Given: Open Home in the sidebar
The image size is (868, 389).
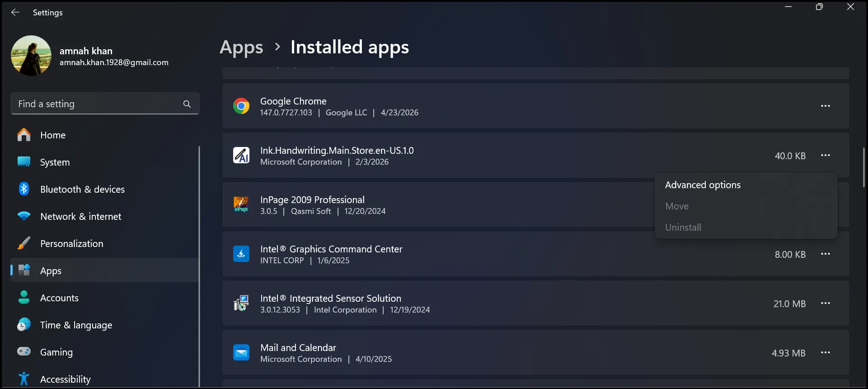Looking at the screenshot, I should [104, 135].
